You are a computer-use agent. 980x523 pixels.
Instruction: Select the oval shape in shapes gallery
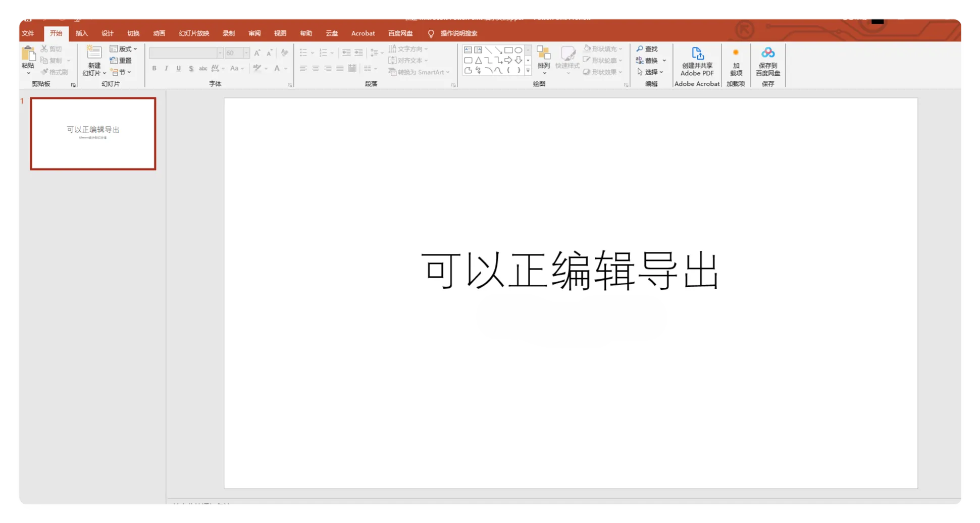tap(519, 50)
